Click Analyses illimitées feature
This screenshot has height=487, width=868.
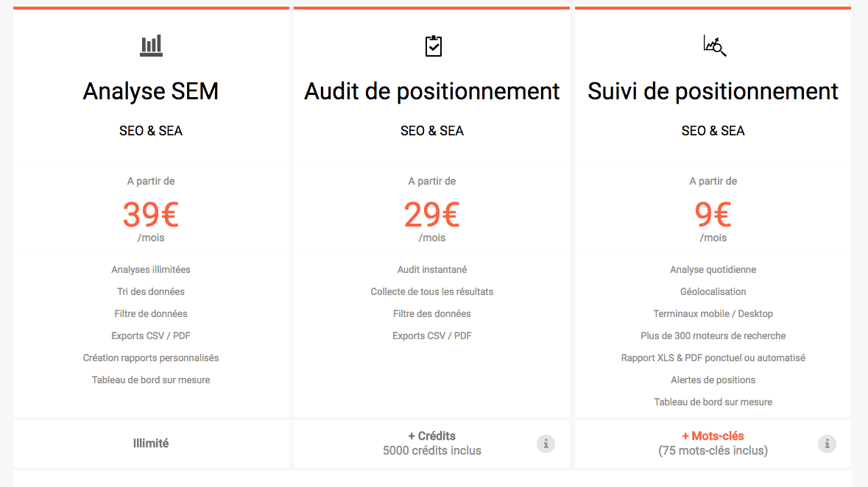point(151,270)
